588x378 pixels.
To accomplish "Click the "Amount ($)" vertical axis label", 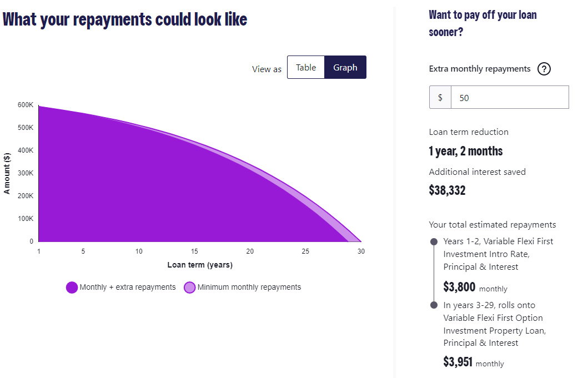I will tap(7, 173).
